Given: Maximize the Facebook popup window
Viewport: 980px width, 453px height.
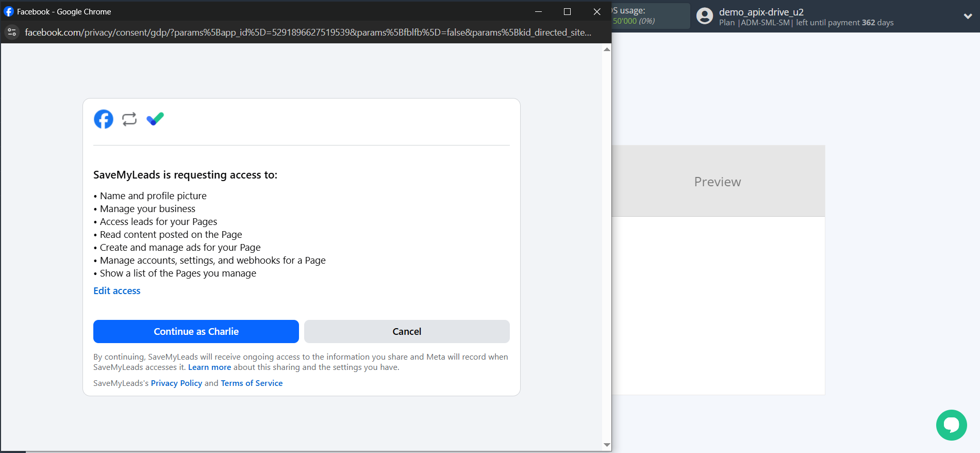Looking at the screenshot, I should 567,11.
